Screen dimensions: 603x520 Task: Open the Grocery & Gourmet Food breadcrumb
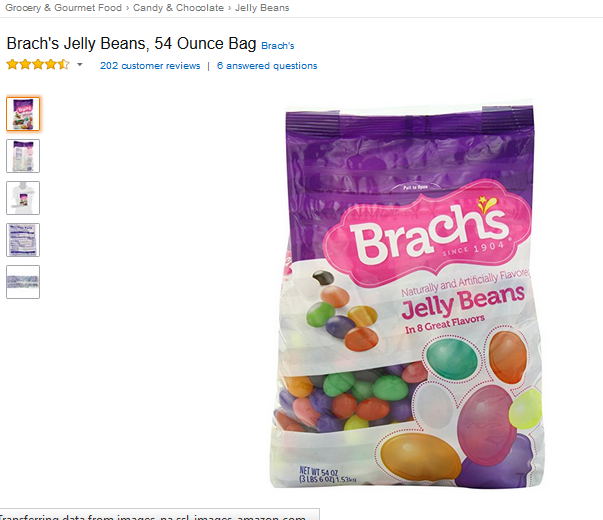coord(63,8)
